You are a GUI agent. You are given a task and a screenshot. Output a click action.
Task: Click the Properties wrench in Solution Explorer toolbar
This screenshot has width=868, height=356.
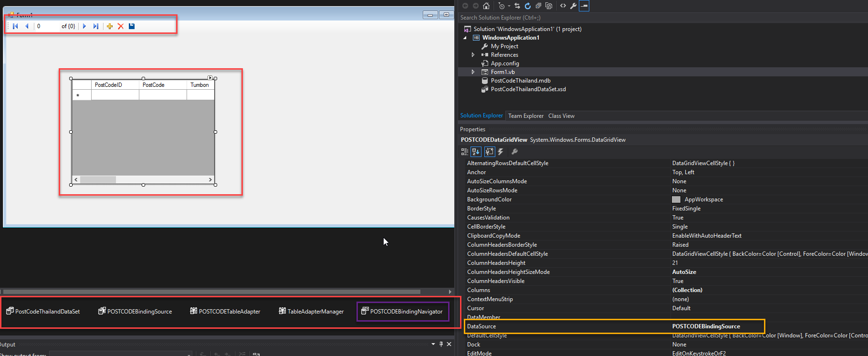574,6
